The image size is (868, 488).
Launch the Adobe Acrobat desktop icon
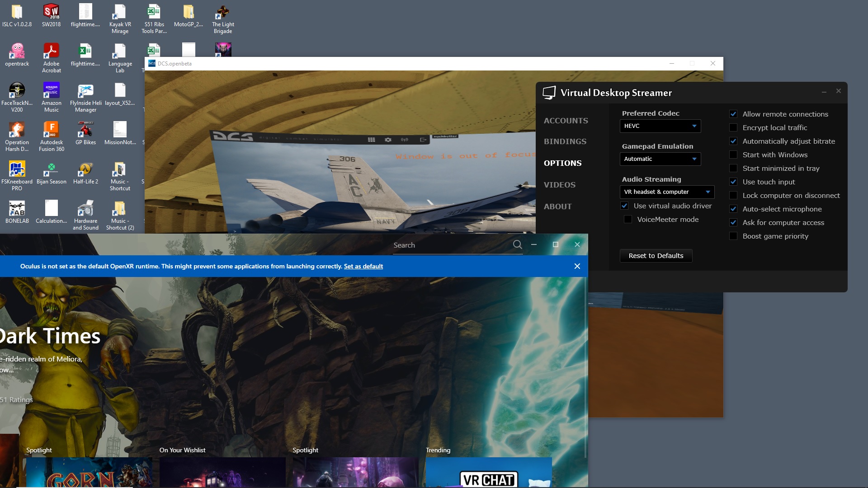point(51,57)
